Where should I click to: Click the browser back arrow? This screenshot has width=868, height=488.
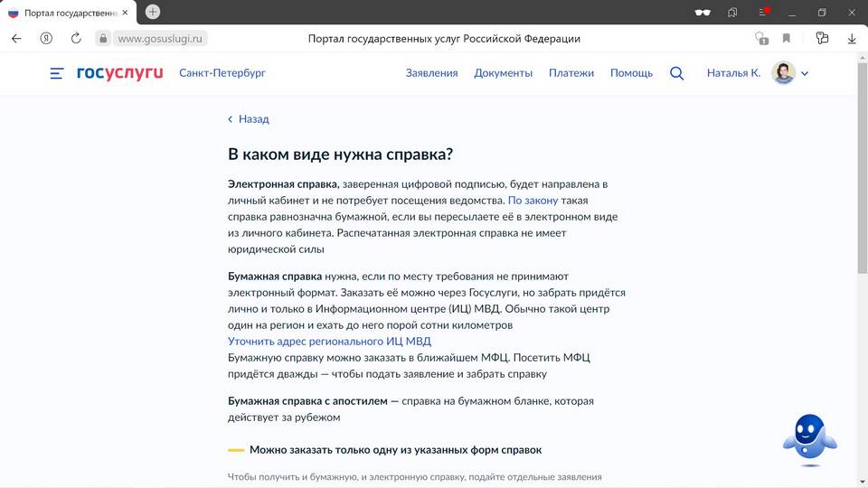pos(16,39)
